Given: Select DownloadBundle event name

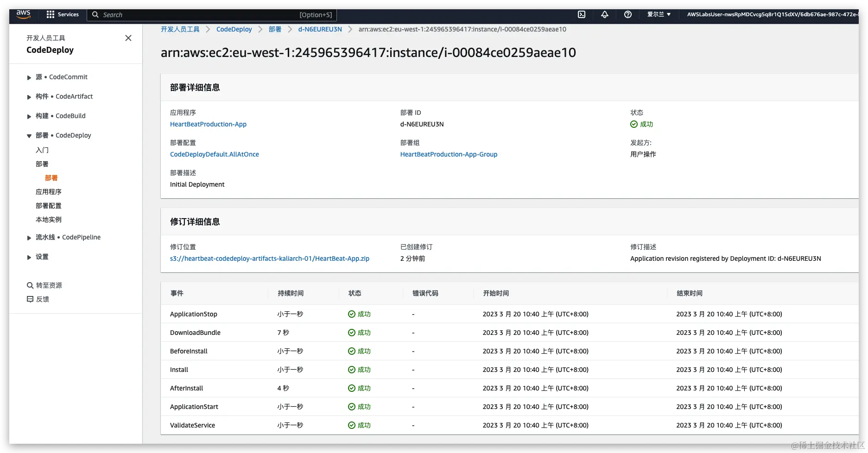Looking at the screenshot, I should [195, 333].
